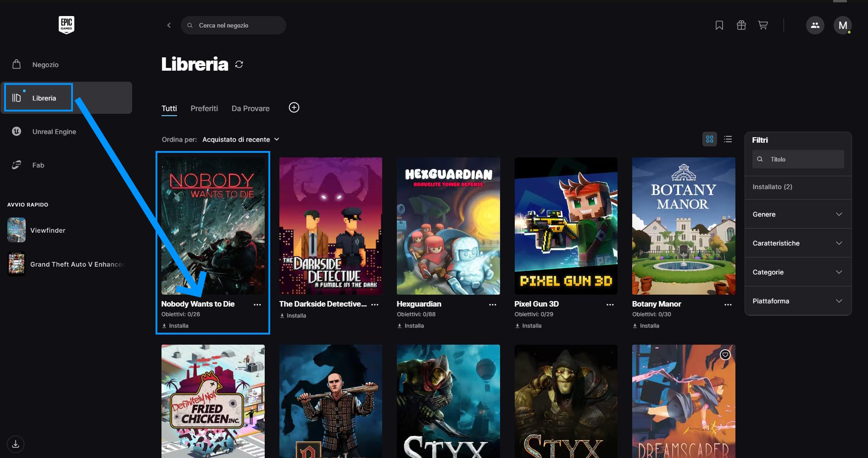The width and height of the screenshot is (868, 458).
Task: Switch to list view
Action: click(x=728, y=139)
